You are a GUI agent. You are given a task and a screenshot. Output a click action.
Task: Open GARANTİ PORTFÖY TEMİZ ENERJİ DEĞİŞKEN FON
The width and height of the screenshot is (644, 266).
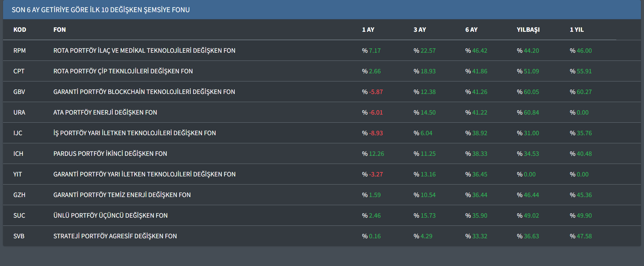click(122, 195)
